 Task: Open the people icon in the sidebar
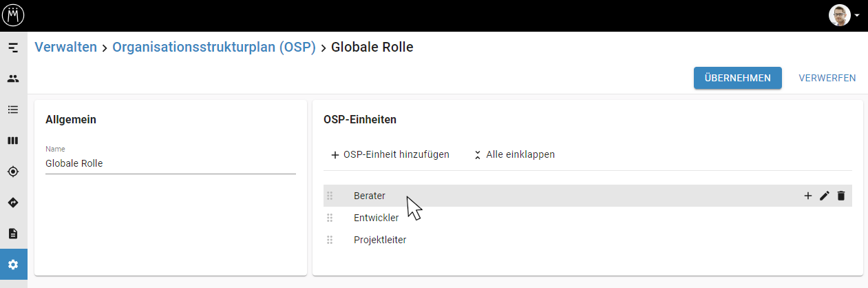coord(13,79)
